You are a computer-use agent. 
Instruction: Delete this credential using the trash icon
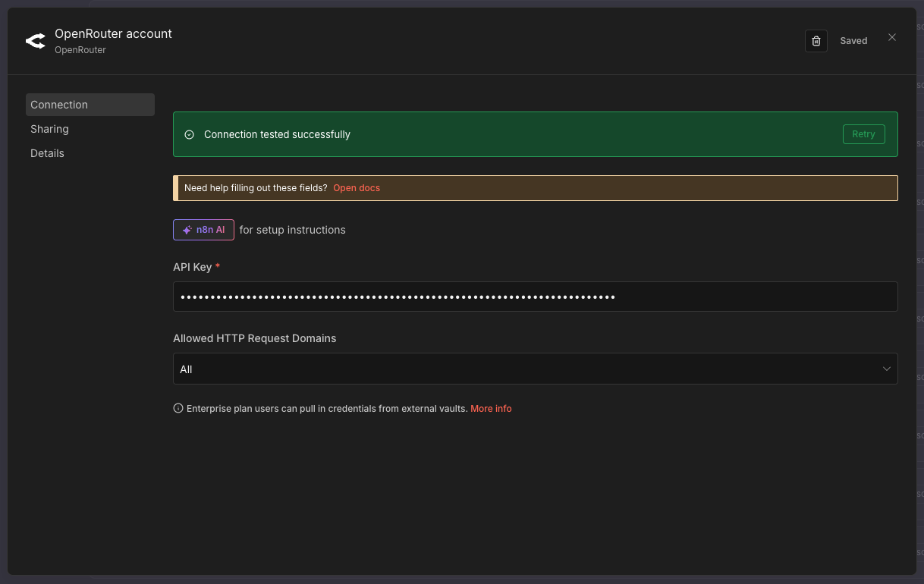click(816, 41)
